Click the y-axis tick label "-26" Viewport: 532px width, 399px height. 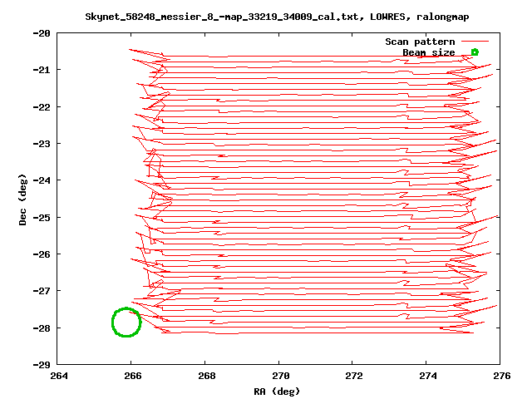point(42,254)
